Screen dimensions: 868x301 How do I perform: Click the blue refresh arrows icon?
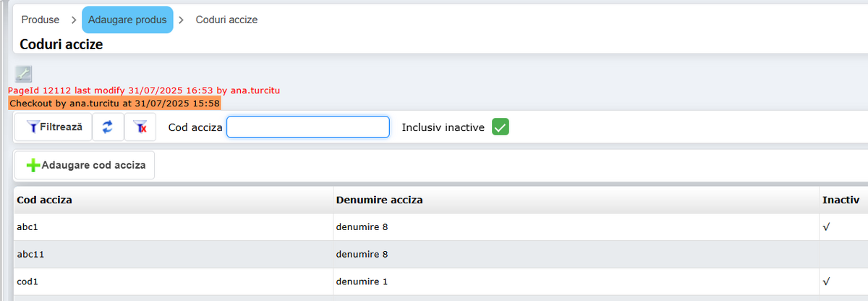[108, 127]
